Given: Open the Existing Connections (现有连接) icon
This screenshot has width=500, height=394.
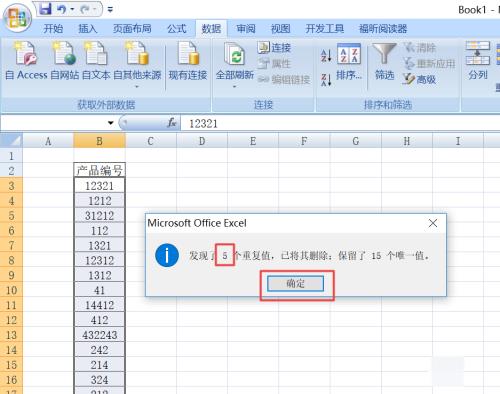Looking at the screenshot, I should [188, 54].
